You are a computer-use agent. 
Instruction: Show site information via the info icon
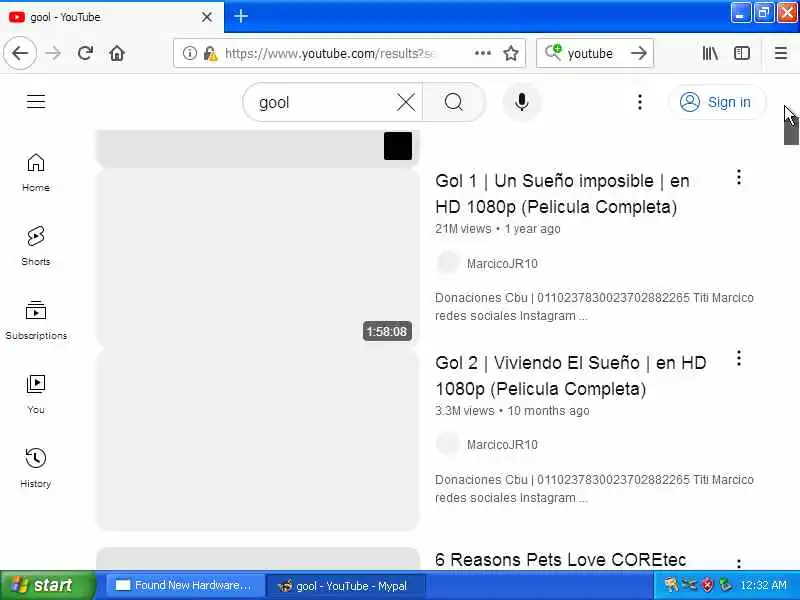click(x=189, y=53)
